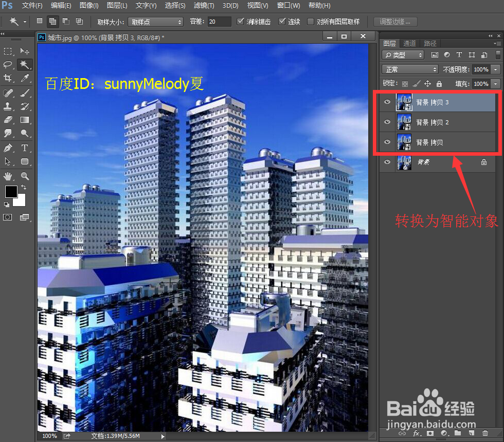
Task: Toggle visibility of 背景 拷贝 3 layer
Action: [387, 102]
